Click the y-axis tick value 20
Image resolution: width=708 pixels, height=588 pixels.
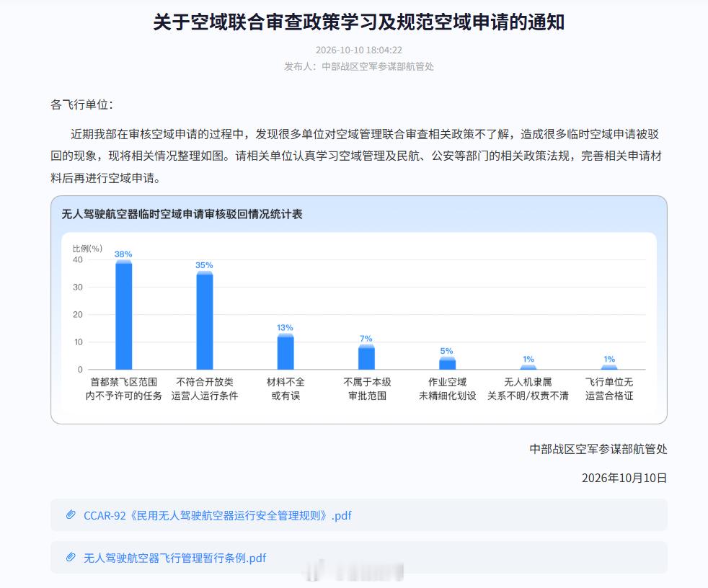78,314
